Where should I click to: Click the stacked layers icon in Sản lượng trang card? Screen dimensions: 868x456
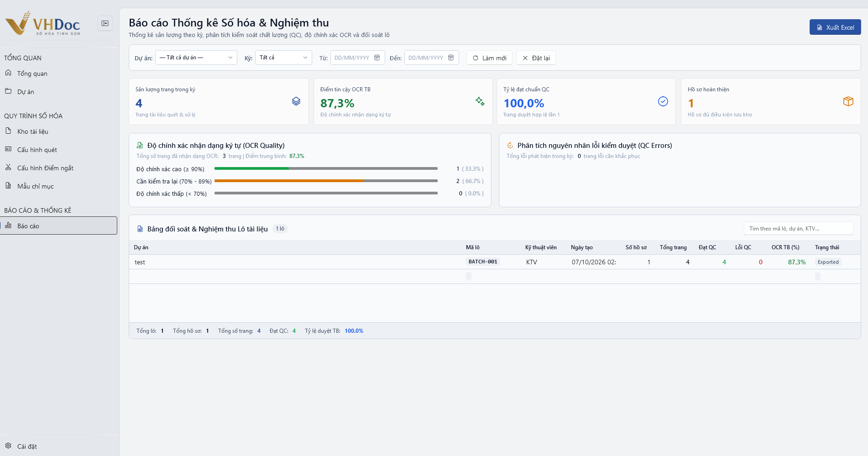[296, 101]
